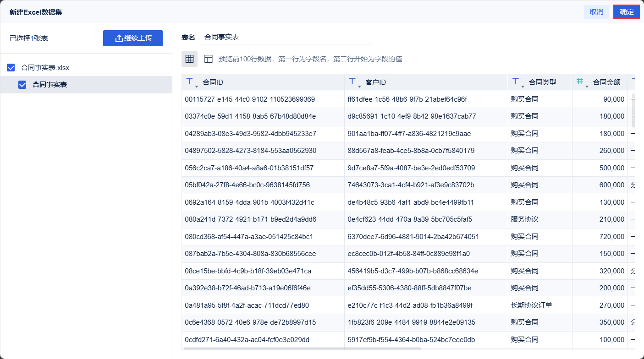Click the 260,000 amount cell
The image size is (644, 359).
coord(612,151)
